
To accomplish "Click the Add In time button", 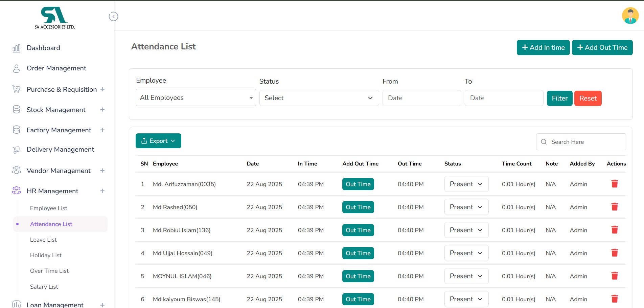I will (x=543, y=47).
